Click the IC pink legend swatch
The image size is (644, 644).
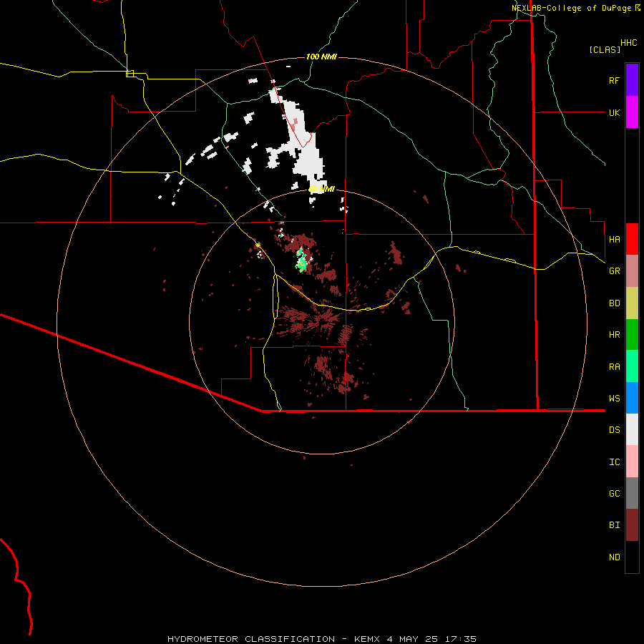[x=632, y=462]
